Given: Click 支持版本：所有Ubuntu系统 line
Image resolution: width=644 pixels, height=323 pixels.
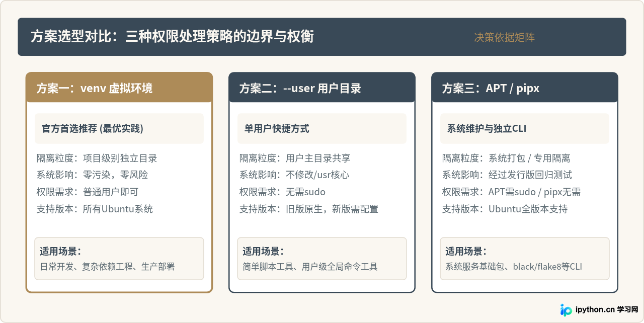Looking at the screenshot, I should (95, 209).
